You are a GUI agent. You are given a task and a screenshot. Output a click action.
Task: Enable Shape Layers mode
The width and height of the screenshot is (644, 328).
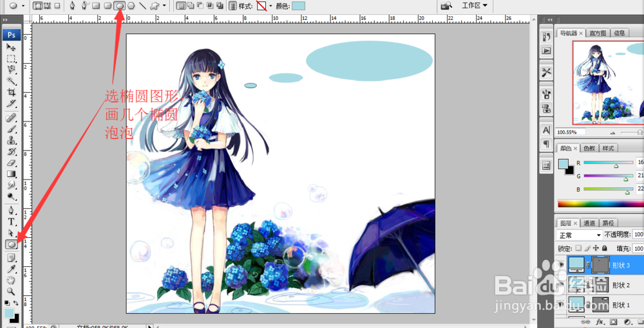37,6
